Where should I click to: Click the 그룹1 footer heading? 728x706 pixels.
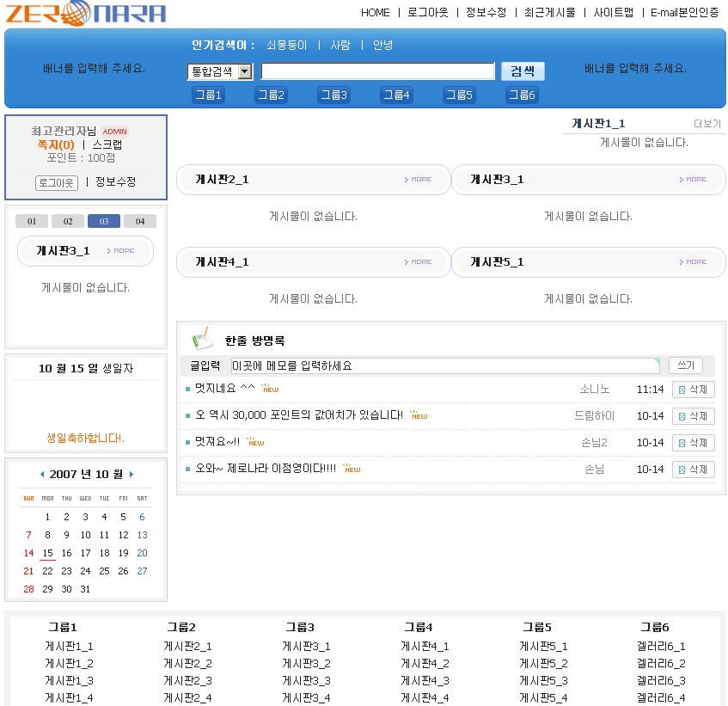63,628
